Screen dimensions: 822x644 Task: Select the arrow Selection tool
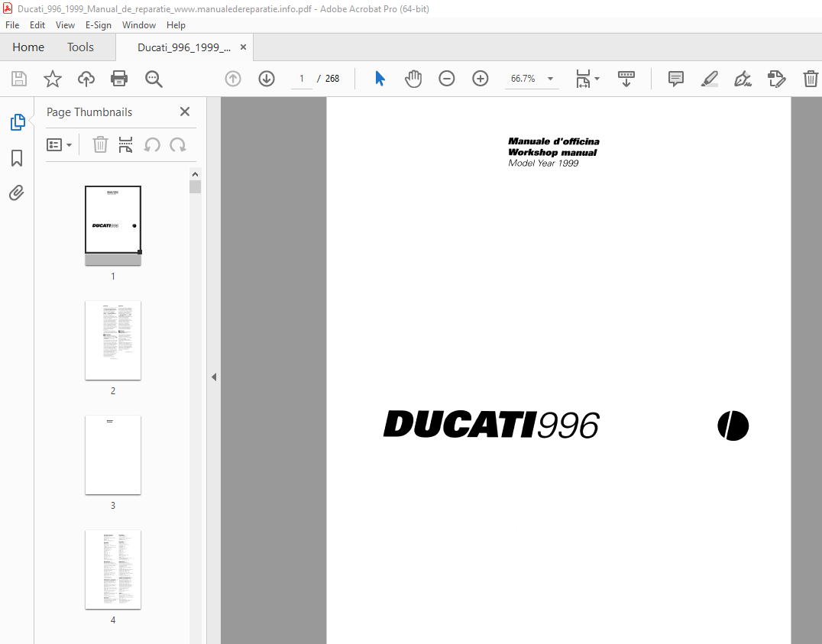[x=380, y=79]
